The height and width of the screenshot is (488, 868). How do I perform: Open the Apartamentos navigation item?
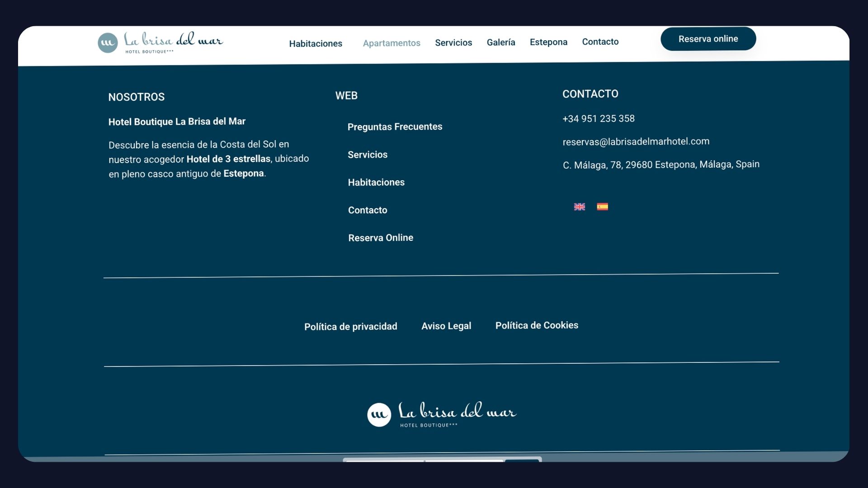click(391, 43)
